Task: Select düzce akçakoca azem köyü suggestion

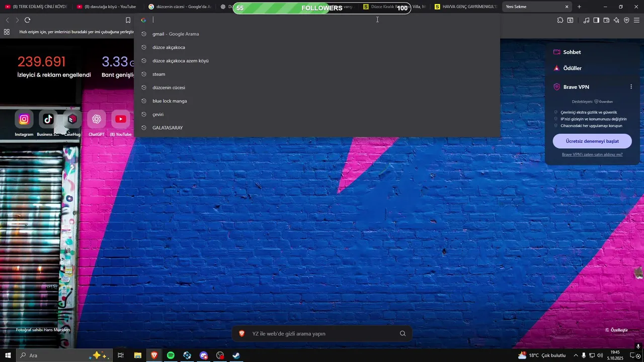Action: pos(317,60)
